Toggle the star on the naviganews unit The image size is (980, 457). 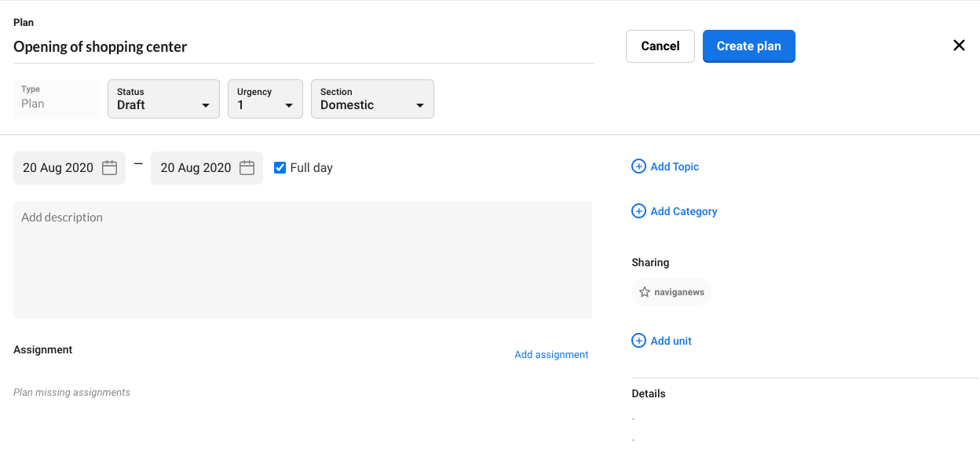(x=645, y=291)
